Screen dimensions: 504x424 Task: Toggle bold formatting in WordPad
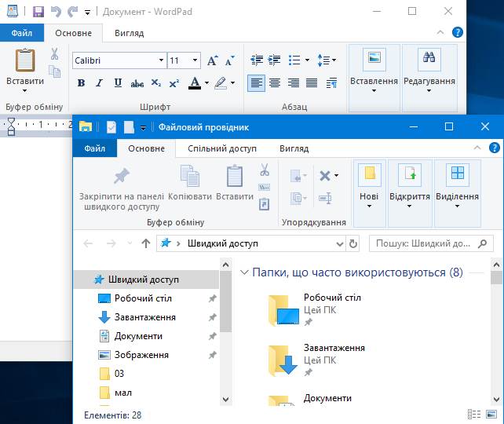[82, 83]
